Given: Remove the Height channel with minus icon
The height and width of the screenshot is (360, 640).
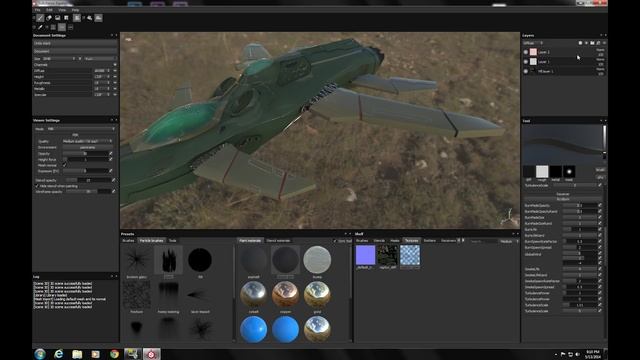Looking at the screenshot, I should 115,77.
